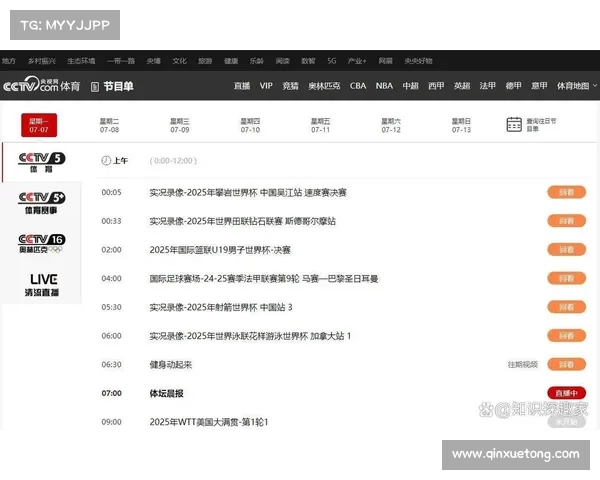Open NBA in the sports navigation
Viewport: 600px width, 480px height.
tap(384, 86)
